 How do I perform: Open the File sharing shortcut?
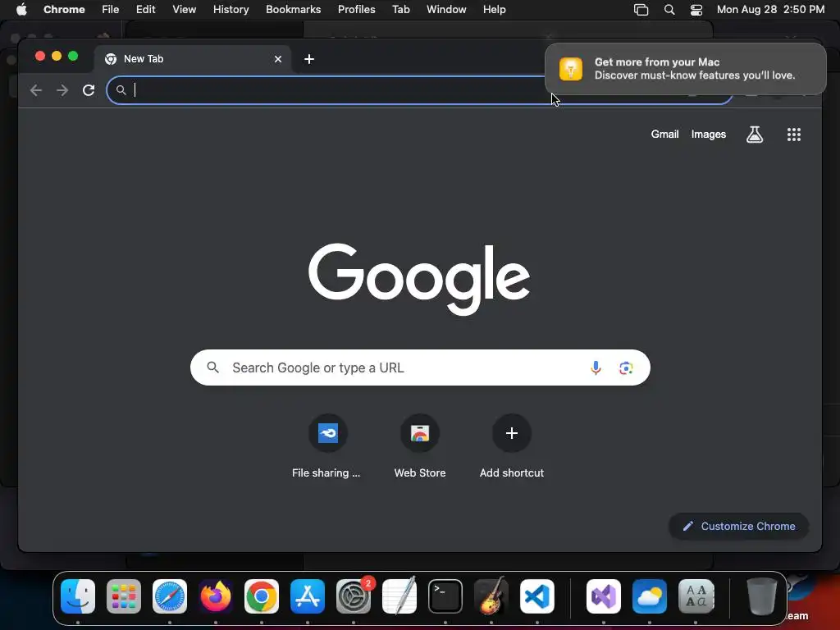point(328,445)
